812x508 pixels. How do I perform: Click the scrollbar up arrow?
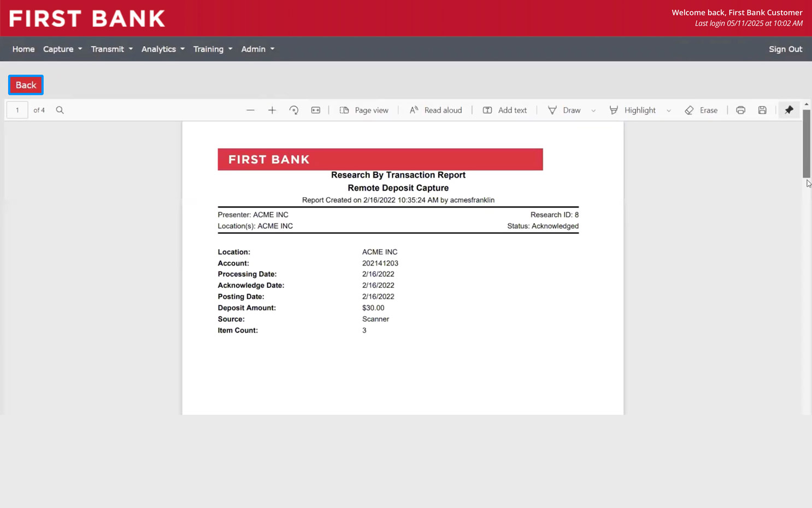(x=807, y=104)
